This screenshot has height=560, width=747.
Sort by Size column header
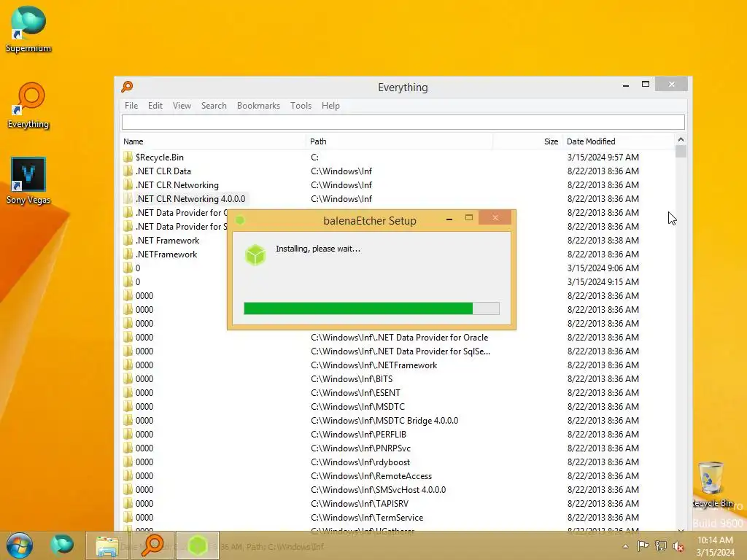tap(528, 141)
